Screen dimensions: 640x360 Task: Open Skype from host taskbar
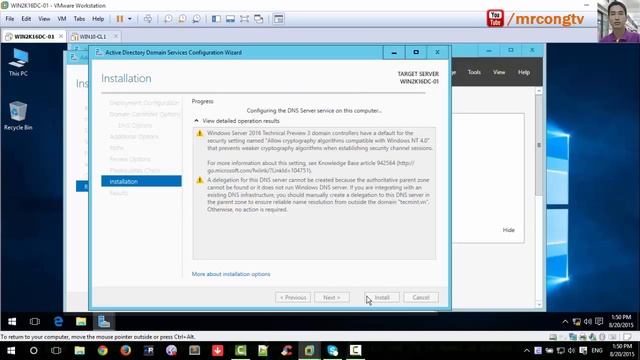[332, 351]
